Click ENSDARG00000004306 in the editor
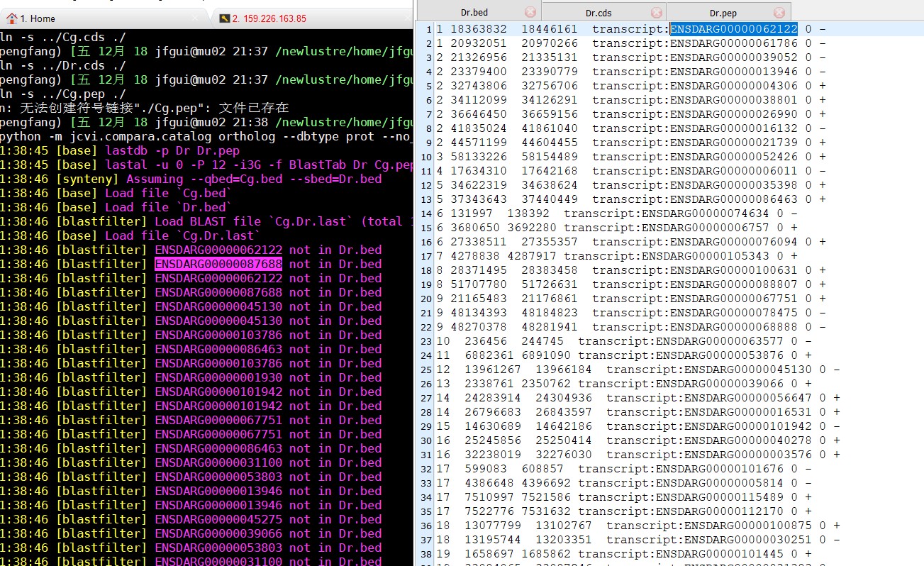Viewport: 924px width, 566px height. 734,86
